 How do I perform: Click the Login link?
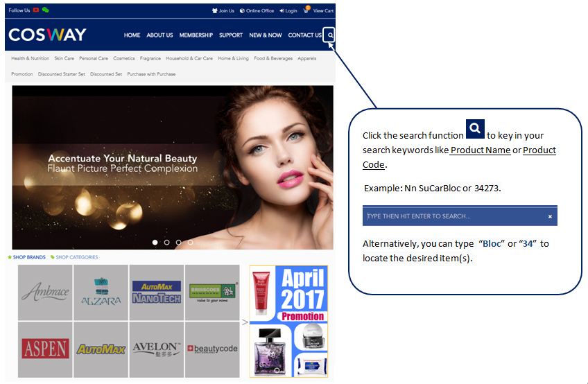pos(288,11)
